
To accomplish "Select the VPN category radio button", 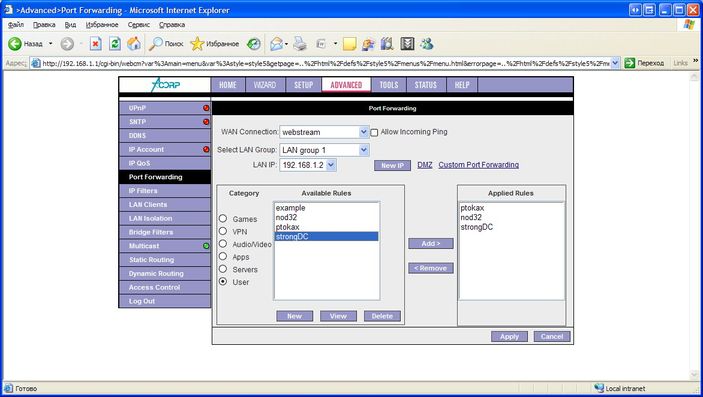I will coord(223,231).
